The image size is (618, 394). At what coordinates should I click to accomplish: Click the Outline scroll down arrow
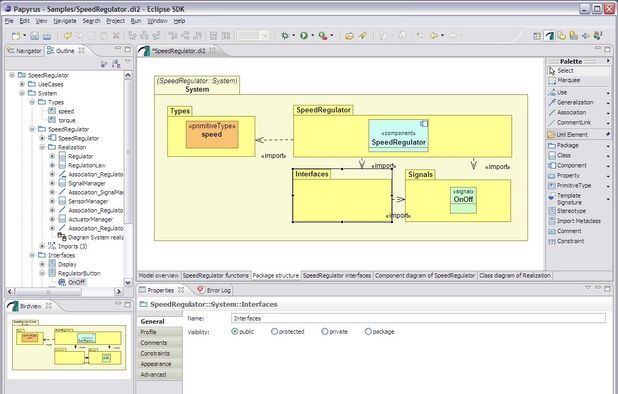[x=128, y=282]
